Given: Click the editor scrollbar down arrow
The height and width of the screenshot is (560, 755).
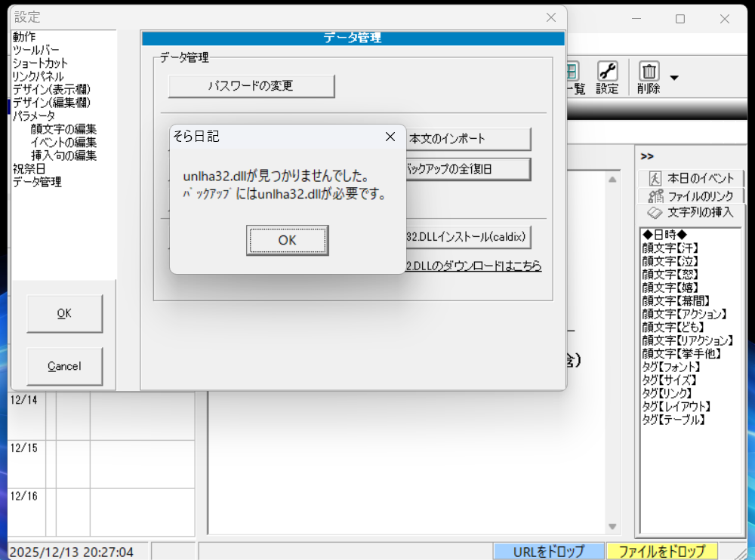Looking at the screenshot, I should click(x=612, y=527).
